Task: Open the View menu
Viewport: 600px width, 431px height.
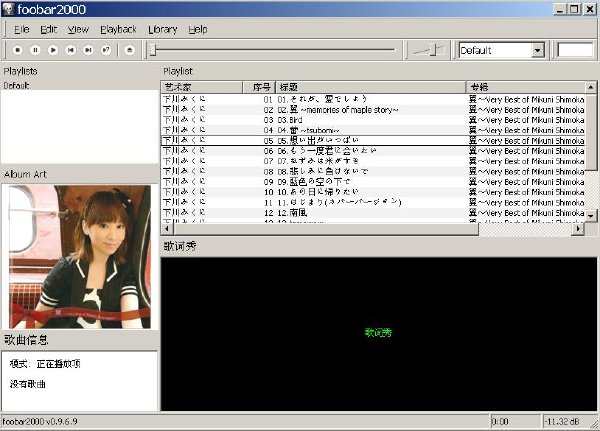Action: (x=78, y=29)
